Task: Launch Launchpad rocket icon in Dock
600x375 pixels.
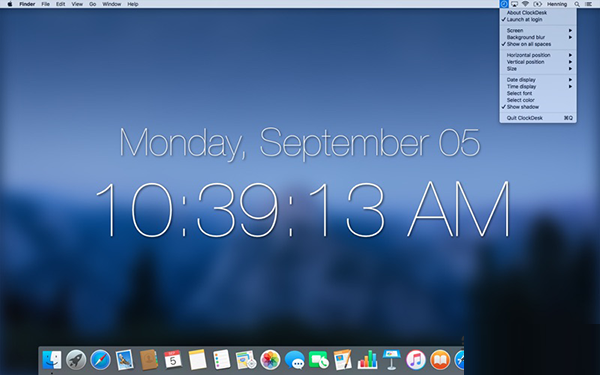Action: 76,360
